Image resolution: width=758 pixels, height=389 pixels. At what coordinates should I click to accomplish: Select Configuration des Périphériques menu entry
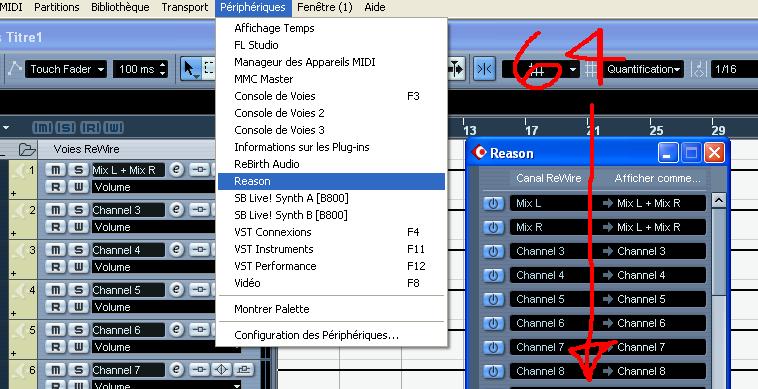[331, 335]
